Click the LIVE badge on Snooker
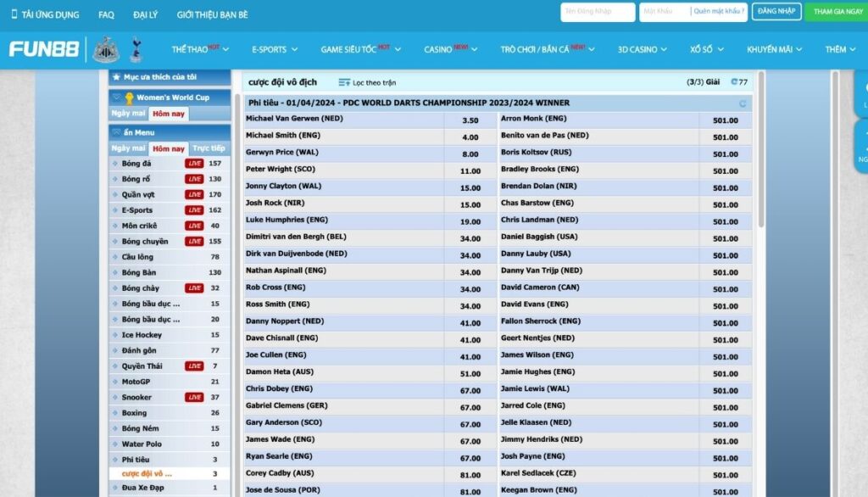 coord(194,397)
